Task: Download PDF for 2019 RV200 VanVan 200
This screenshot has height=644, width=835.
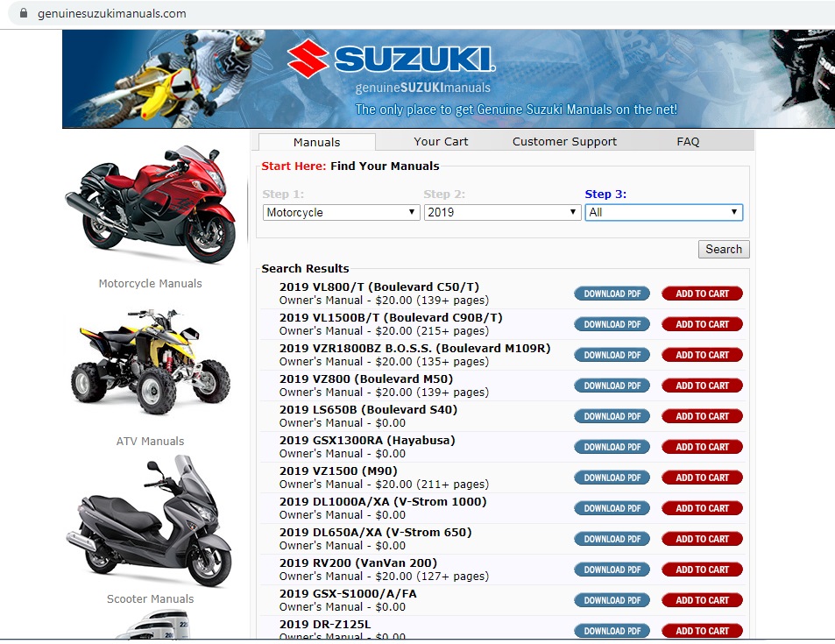Action: point(612,570)
